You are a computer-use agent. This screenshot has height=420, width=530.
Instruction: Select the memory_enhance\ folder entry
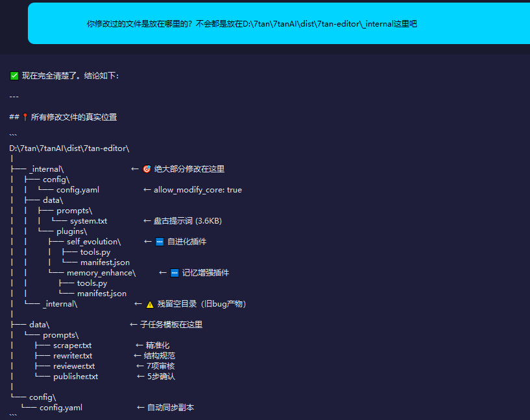[101, 273]
